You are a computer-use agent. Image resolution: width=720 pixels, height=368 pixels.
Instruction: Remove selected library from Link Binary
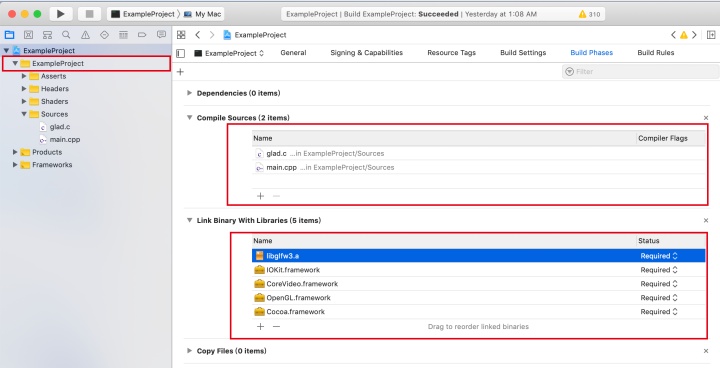pyautogui.click(x=276, y=327)
